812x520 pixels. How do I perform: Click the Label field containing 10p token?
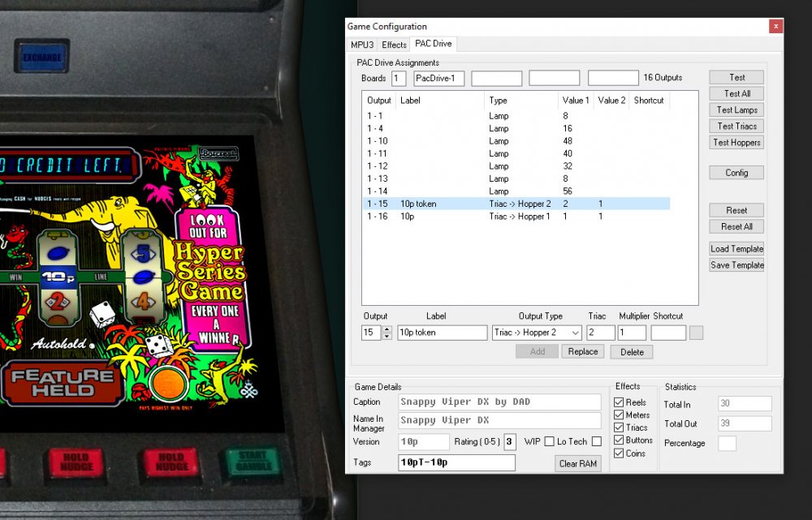click(x=443, y=333)
